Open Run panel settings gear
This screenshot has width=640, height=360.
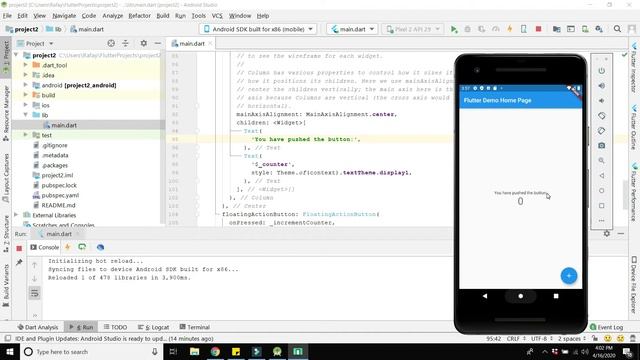[x=607, y=233]
